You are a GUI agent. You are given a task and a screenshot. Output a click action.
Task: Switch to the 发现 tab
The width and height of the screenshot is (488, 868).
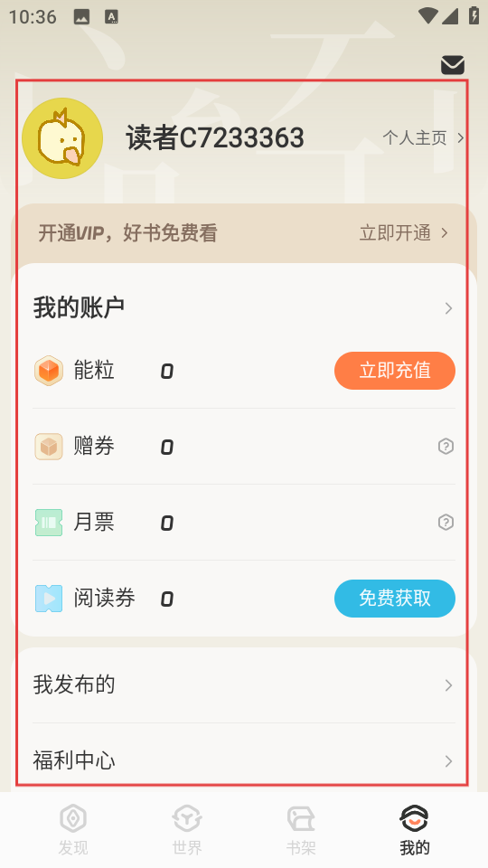point(73,830)
